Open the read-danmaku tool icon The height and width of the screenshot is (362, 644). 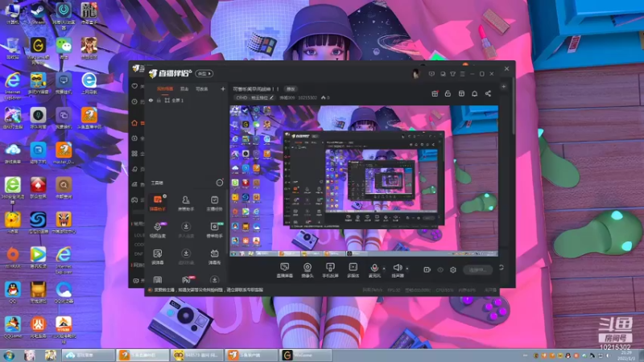click(x=158, y=256)
